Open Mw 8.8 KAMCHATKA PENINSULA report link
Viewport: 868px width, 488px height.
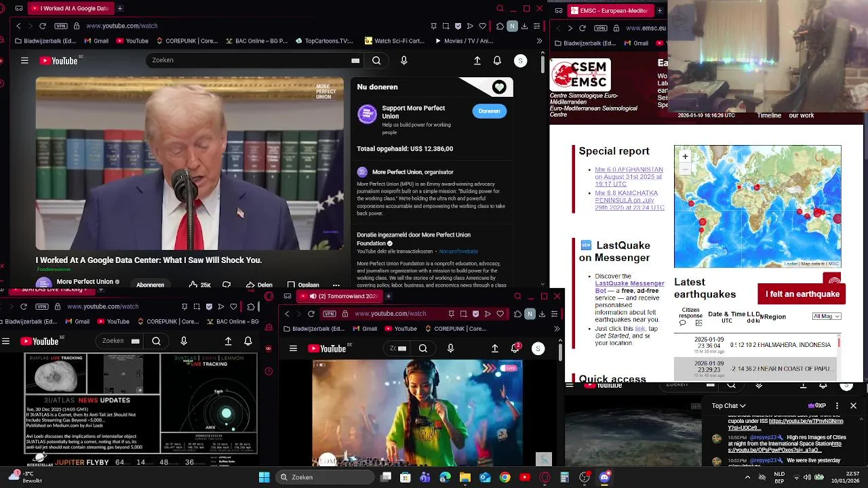pos(629,201)
